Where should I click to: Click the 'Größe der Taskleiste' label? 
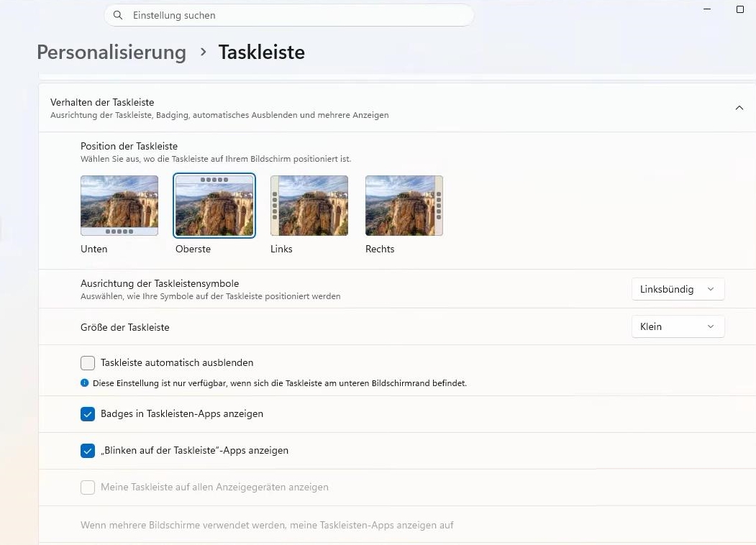point(125,327)
